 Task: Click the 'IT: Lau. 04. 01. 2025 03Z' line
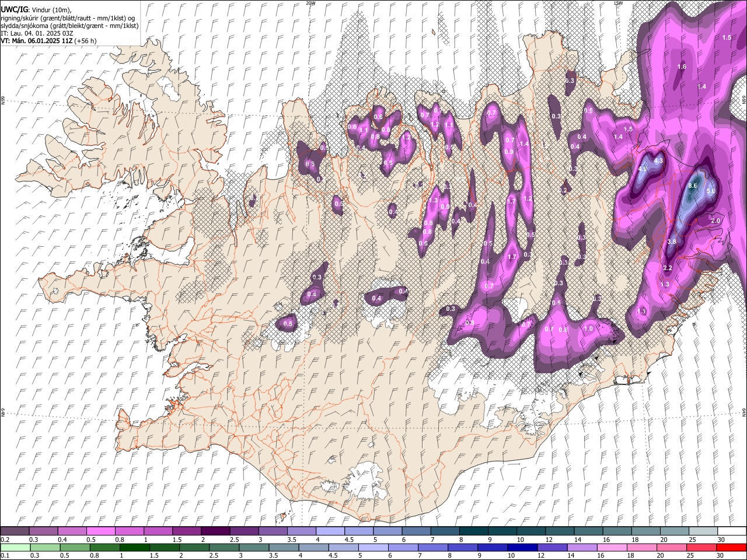37,33
